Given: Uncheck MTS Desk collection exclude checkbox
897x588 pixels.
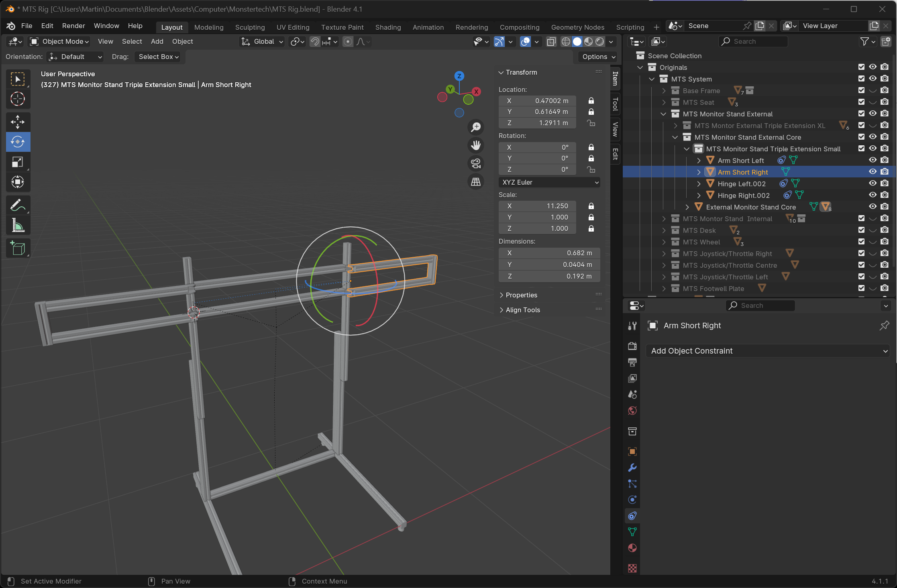Looking at the screenshot, I should point(861,230).
